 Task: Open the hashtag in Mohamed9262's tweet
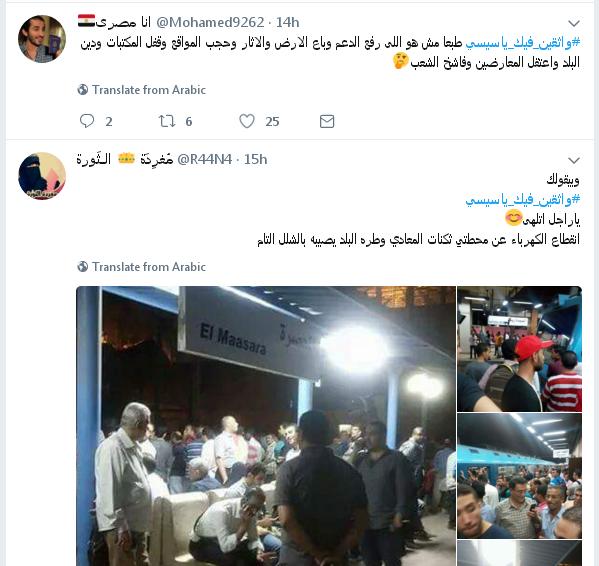click(x=523, y=43)
